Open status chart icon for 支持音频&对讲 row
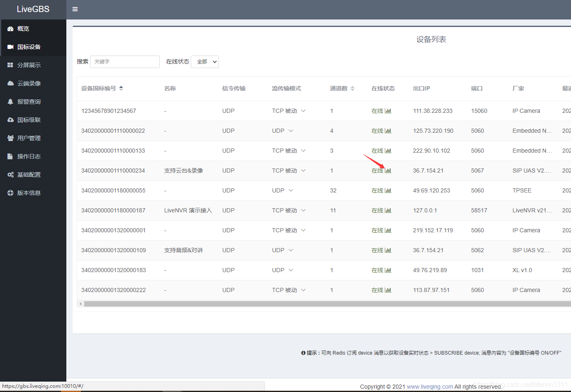 (388, 250)
